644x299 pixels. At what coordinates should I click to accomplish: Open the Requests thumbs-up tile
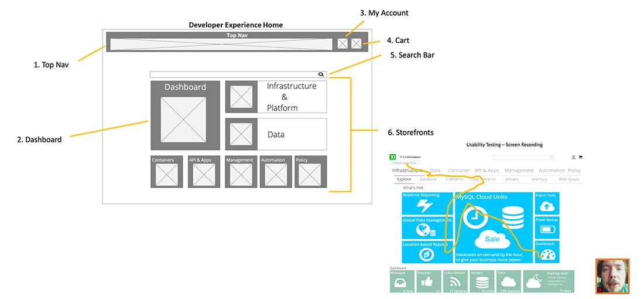(x=429, y=281)
